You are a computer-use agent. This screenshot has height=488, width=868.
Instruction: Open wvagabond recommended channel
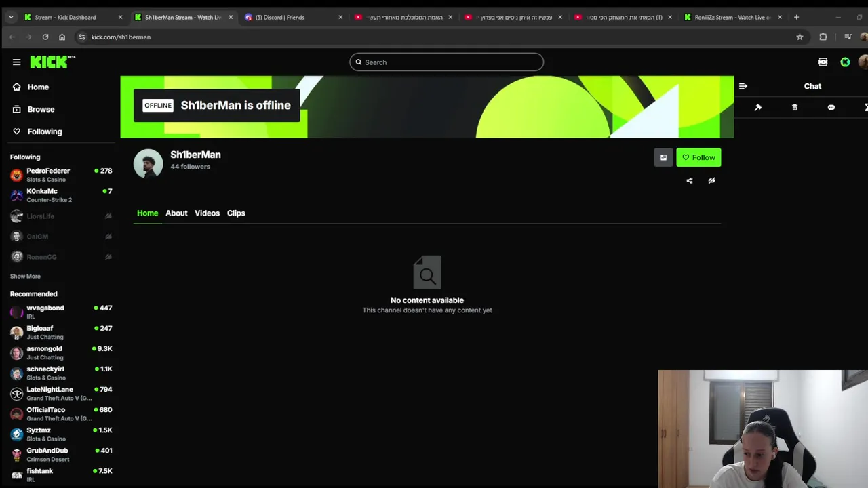pyautogui.click(x=61, y=312)
